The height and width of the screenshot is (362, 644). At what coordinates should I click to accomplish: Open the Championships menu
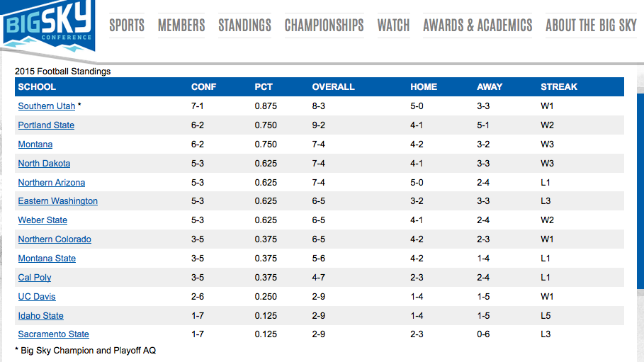324,26
